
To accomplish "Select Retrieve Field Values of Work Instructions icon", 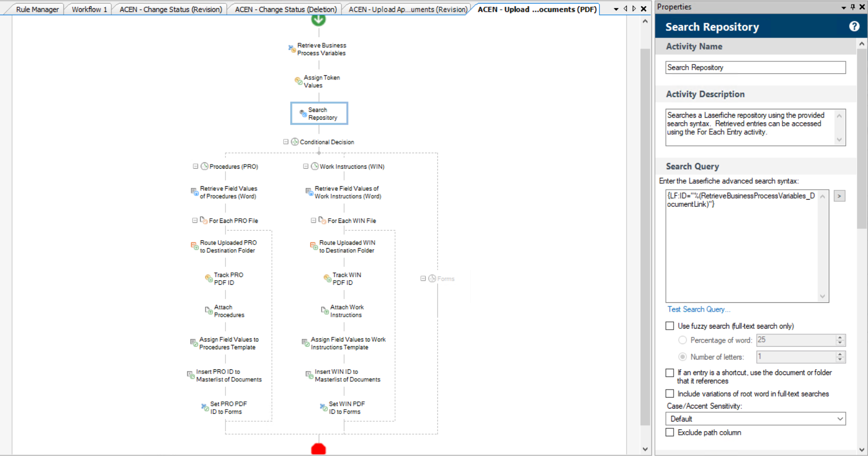I will pos(309,192).
